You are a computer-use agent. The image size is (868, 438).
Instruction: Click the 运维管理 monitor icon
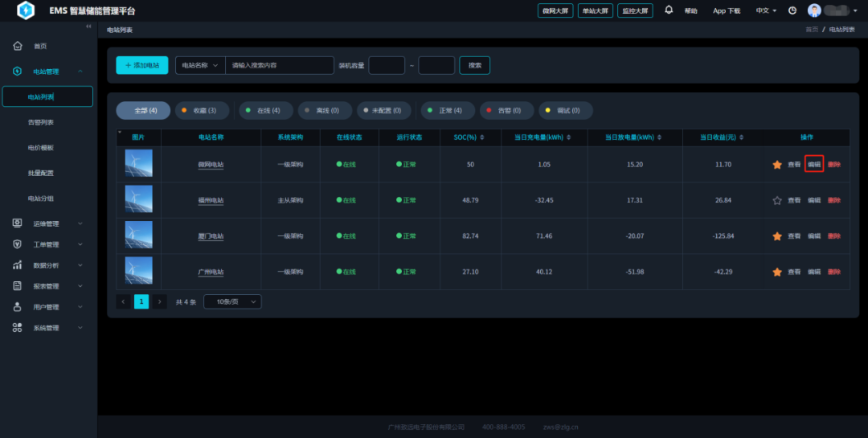pyautogui.click(x=17, y=223)
